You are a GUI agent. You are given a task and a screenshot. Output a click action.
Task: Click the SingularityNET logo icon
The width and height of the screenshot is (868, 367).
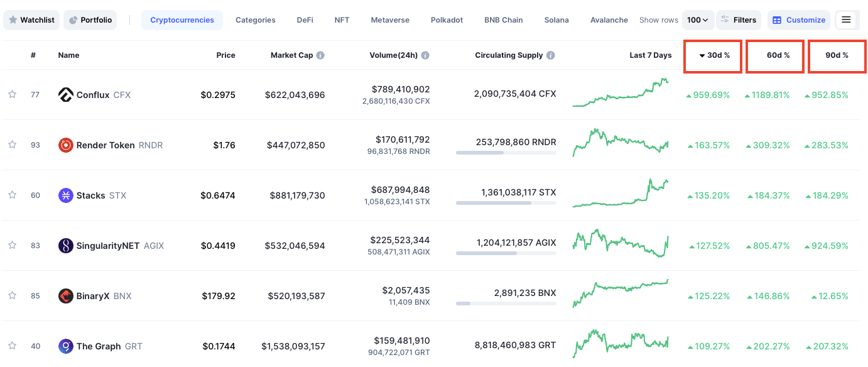tap(65, 246)
